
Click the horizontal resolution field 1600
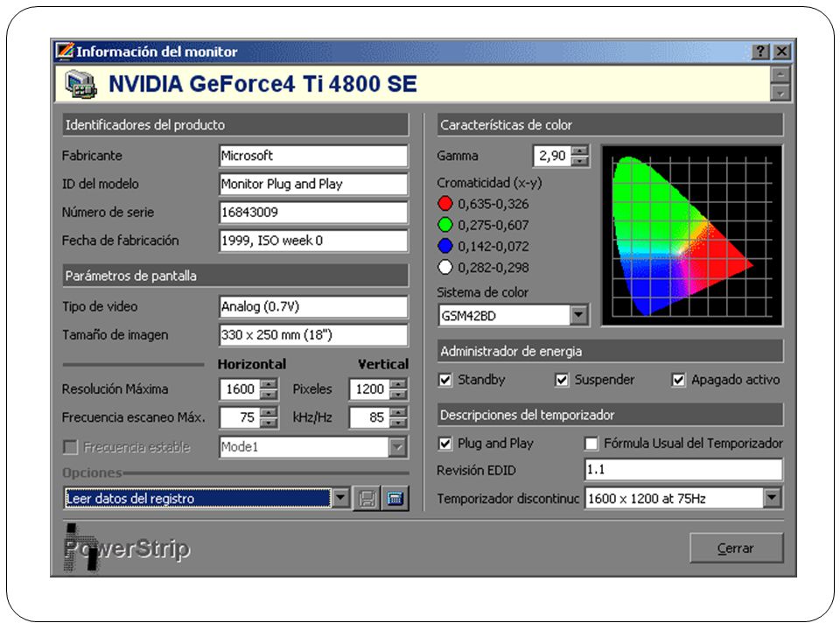click(240, 388)
